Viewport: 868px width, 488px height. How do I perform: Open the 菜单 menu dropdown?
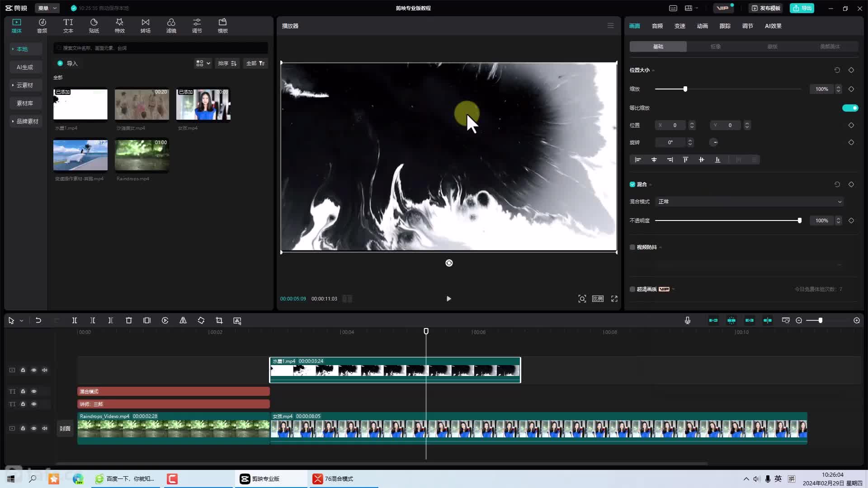47,8
